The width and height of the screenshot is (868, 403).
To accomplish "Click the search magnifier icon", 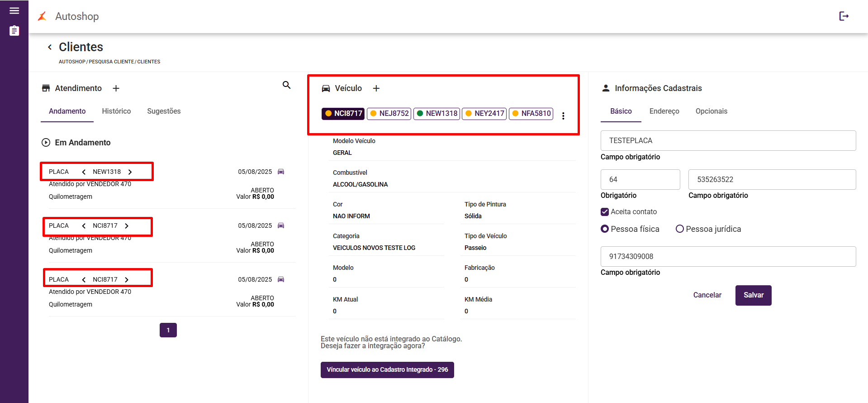I will (x=286, y=85).
